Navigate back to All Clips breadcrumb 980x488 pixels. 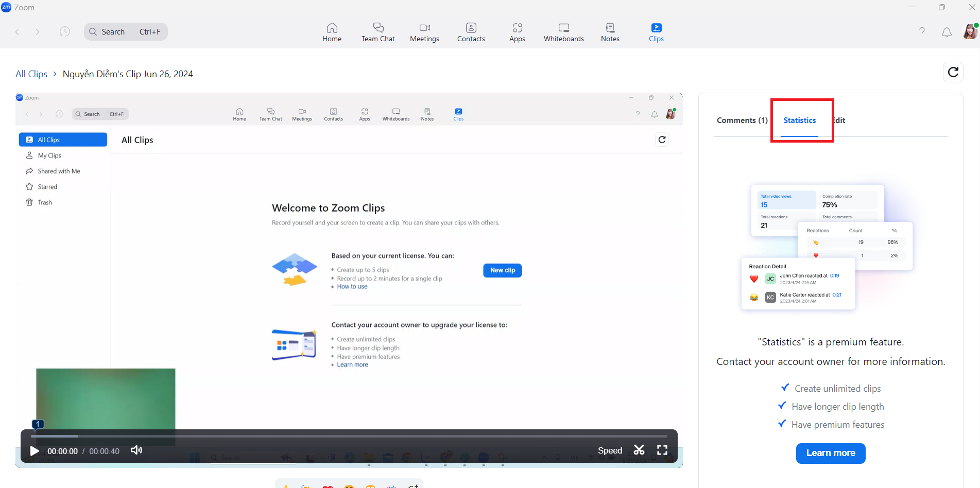pos(31,74)
